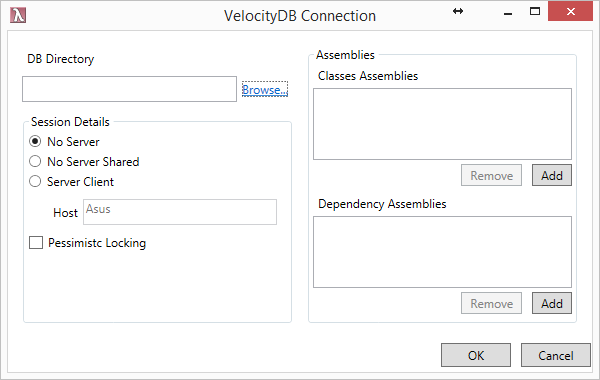Close the VelocityDB Connection dialog
Image resolution: width=600 pixels, height=380 pixels.
571,12
